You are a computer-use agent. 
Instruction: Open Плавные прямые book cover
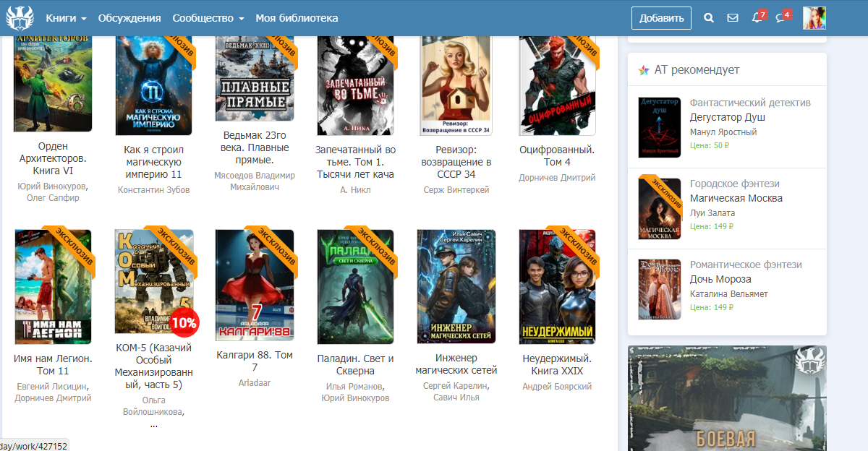point(255,78)
